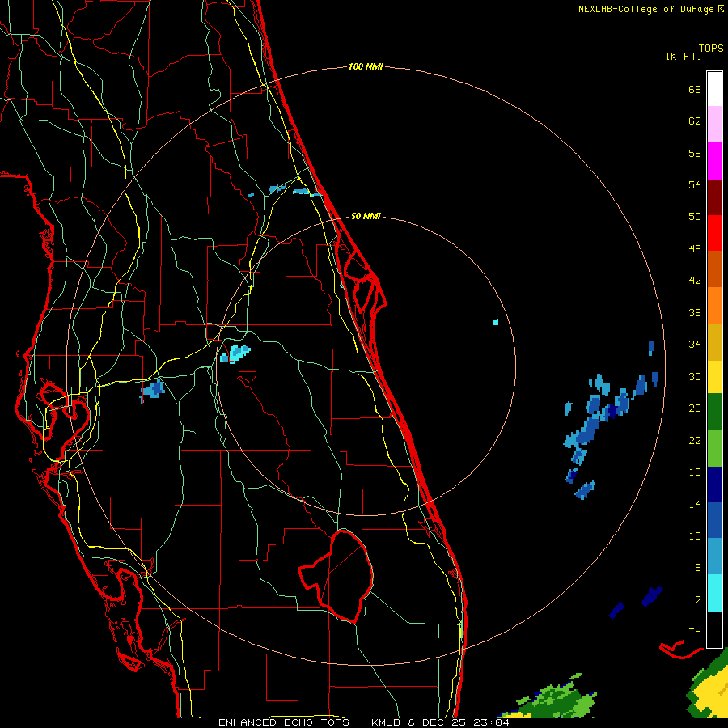728x728 pixels.
Task: Click the TH threshold legend label
Action: (x=695, y=631)
